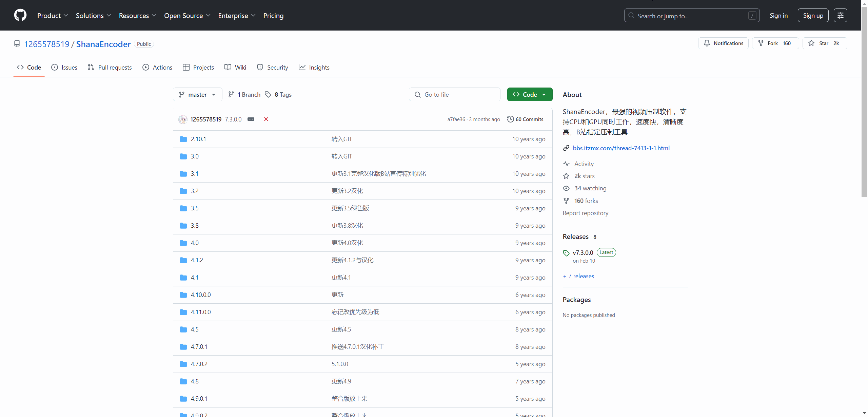Click the Notifications bell button

click(723, 43)
